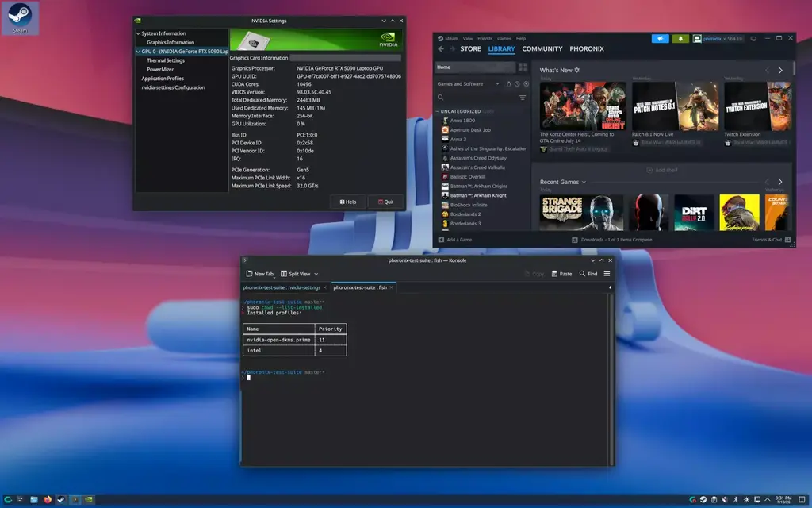Image resolution: width=812 pixels, height=508 pixels.
Task: Click Help button in NVIDIA Settings
Action: click(348, 202)
